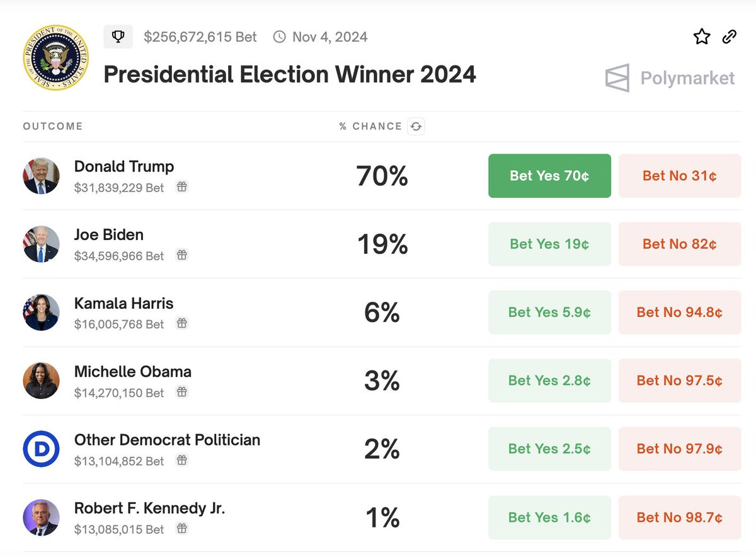Click the presidential seal market image
The width and height of the screenshot is (756, 557).
click(x=55, y=58)
